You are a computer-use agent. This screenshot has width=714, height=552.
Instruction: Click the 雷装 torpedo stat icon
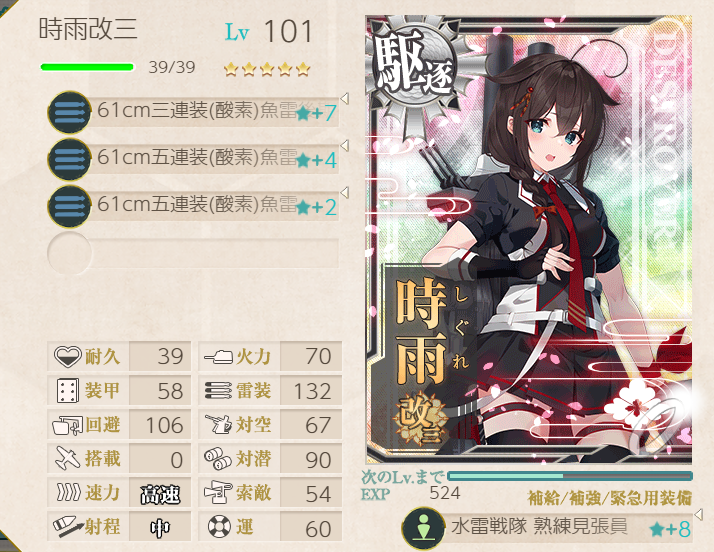pos(219,391)
